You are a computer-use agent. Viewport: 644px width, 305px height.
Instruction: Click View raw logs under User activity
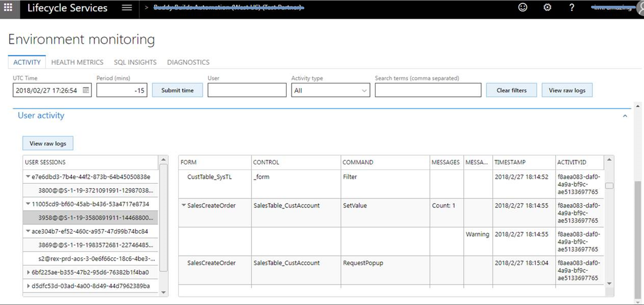click(x=48, y=143)
